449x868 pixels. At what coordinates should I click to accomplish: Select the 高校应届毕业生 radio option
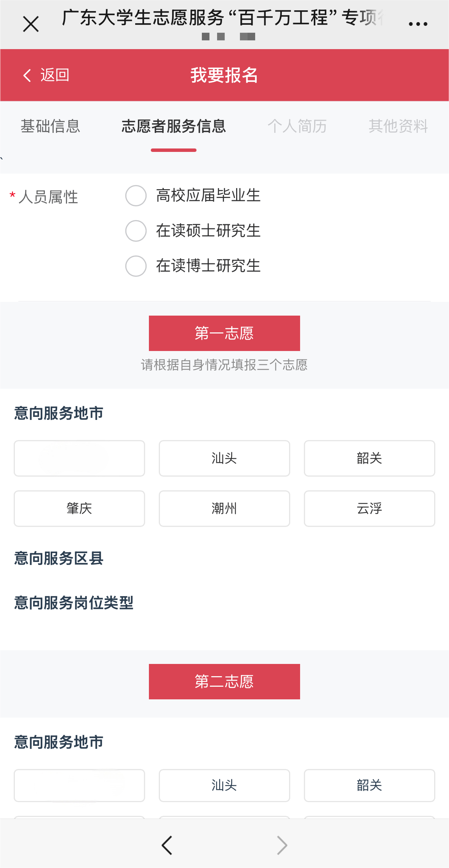click(x=136, y=196)
